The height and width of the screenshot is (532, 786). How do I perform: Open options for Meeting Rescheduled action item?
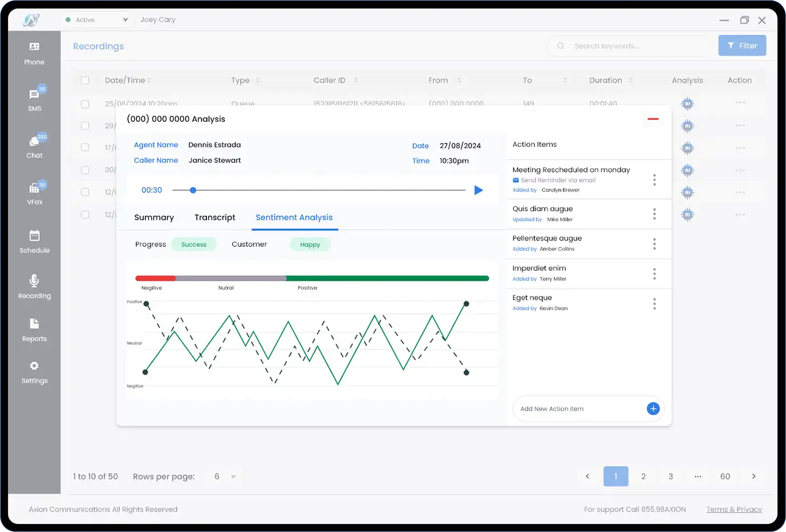click(654, 180)
